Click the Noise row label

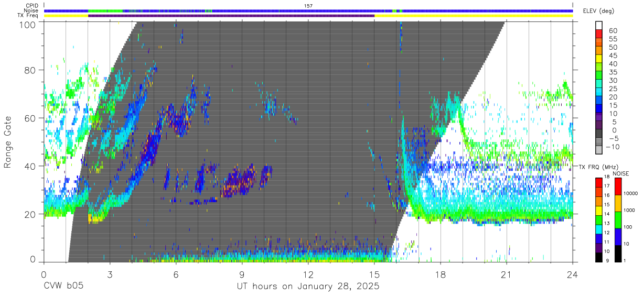[x=31, y=10]
